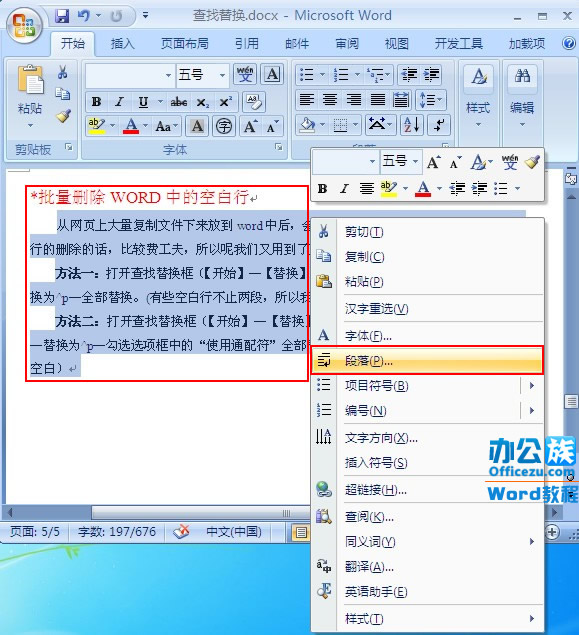Apply yellow text highlight color in ribbon
This screenshot has width=579, height=635.
coord(97,126)
